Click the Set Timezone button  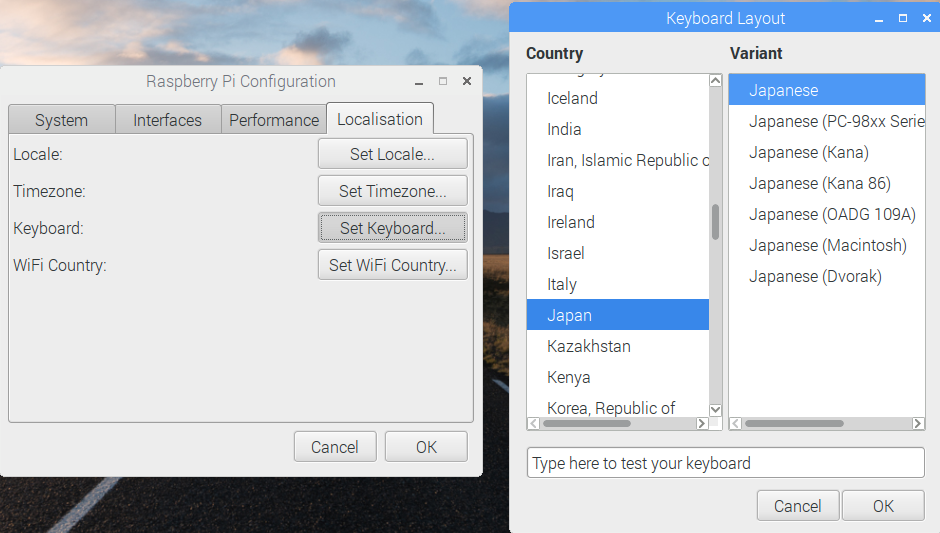coord(393,191)
